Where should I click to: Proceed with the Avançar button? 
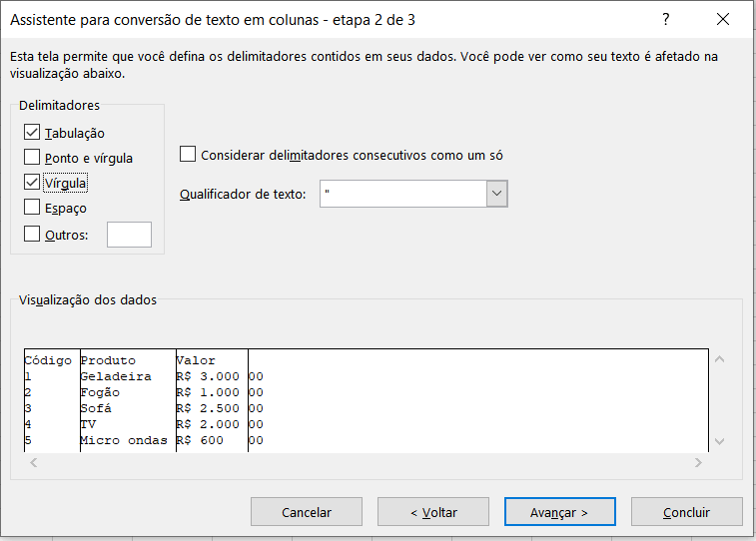tap(559, 512)
